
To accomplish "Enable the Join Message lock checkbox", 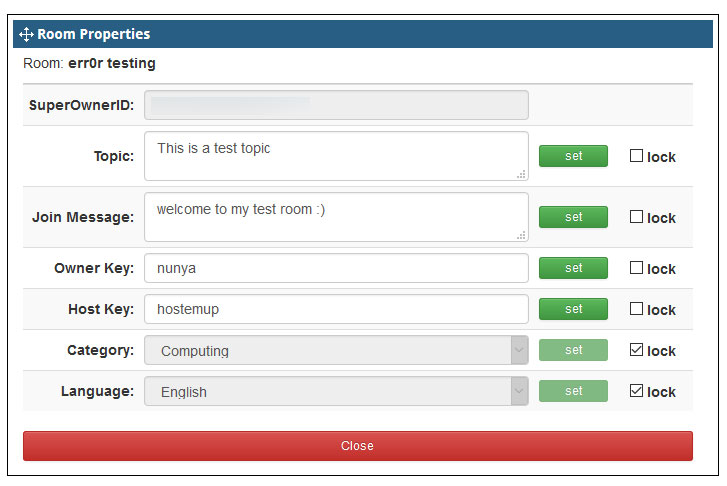I will (636, 217).
